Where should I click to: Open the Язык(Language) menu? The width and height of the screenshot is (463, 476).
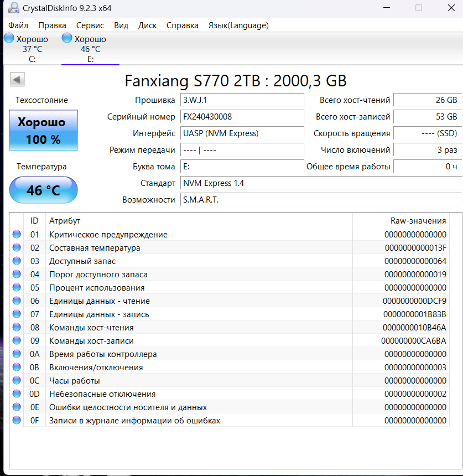tap(238, 25)
